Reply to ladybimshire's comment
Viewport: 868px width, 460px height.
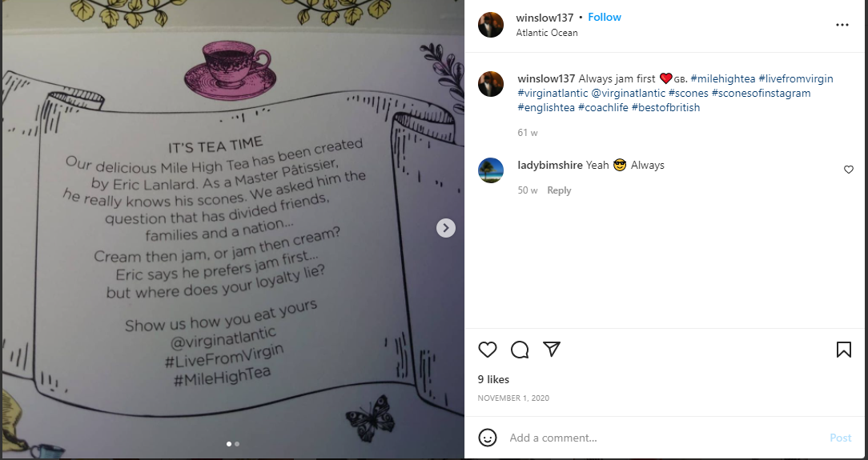(559, 190)
